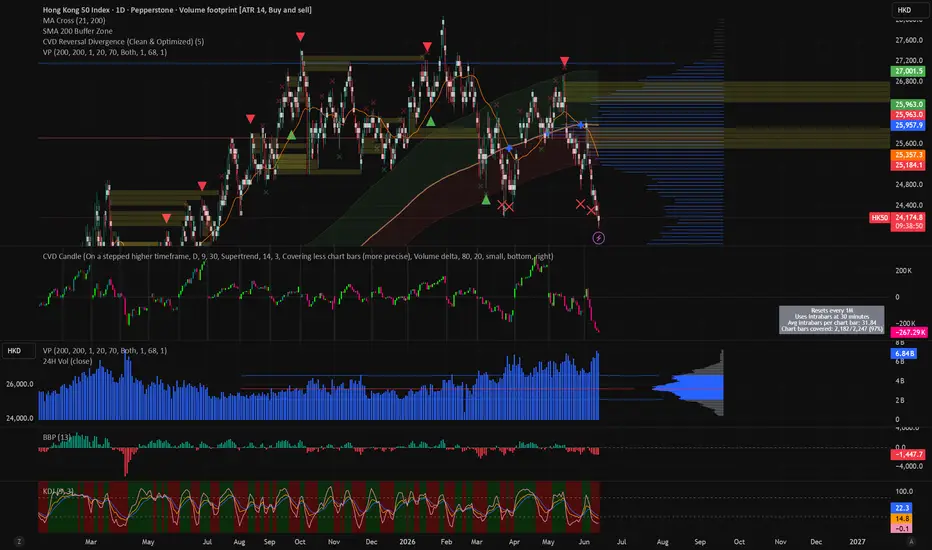This screenshot has width=932, height=550.
Task: Click the 100.0 label on the KDJ scale
Action: point(904,491)
